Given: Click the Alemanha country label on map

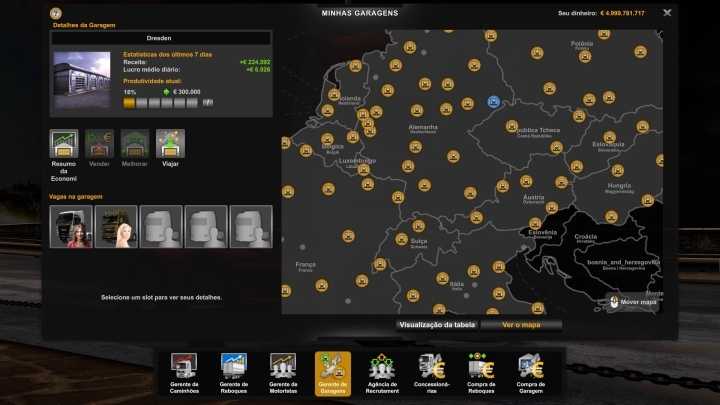Looking at the screenshot, I should click(423, 127).
